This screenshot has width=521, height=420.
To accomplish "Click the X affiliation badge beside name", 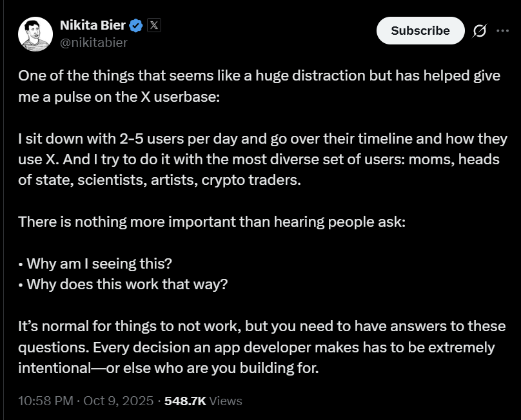I will 154,26.
